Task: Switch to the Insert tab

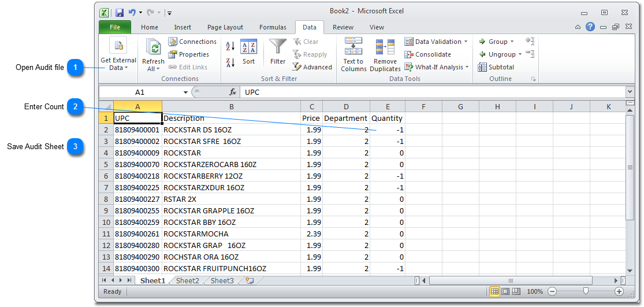Action: (183, 27)
